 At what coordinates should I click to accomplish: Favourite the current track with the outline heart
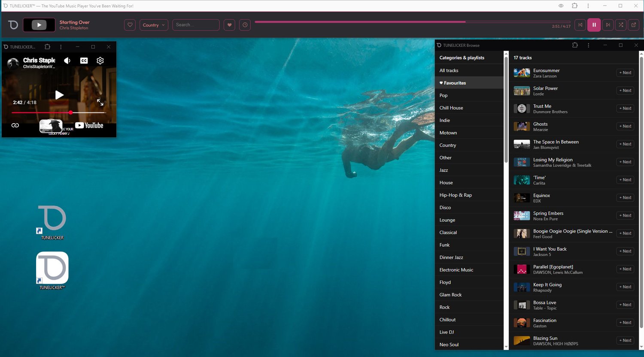point(130,25)
